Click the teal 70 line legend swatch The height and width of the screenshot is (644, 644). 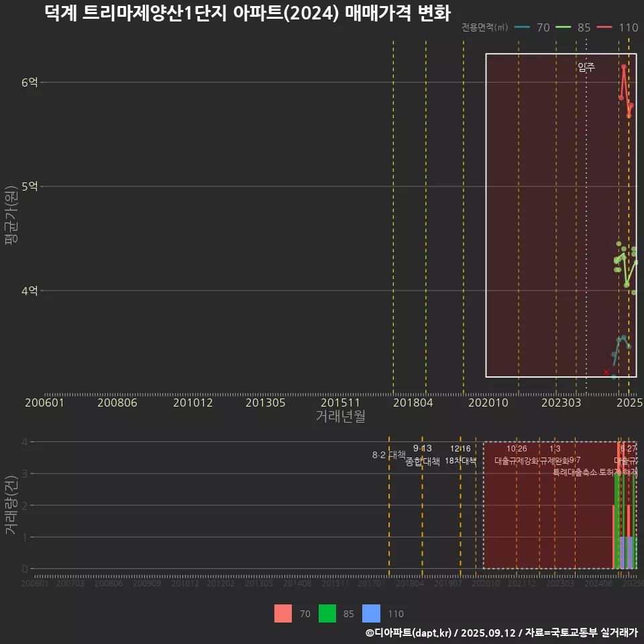click(522, 28)
